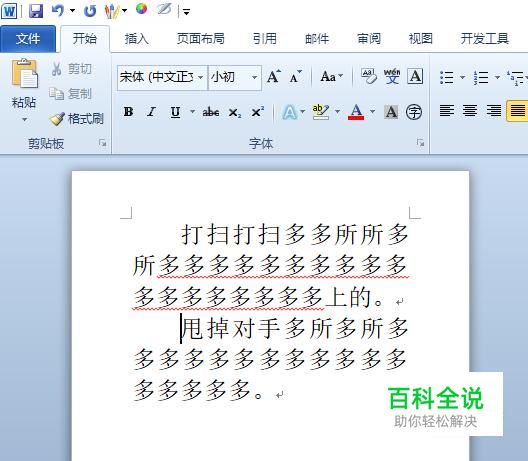Customize Quick Access Toolbar dropdown
Image resolution: width=528 pixels, height=461 pixels.
pyautogui.click(x=186, y=12)
